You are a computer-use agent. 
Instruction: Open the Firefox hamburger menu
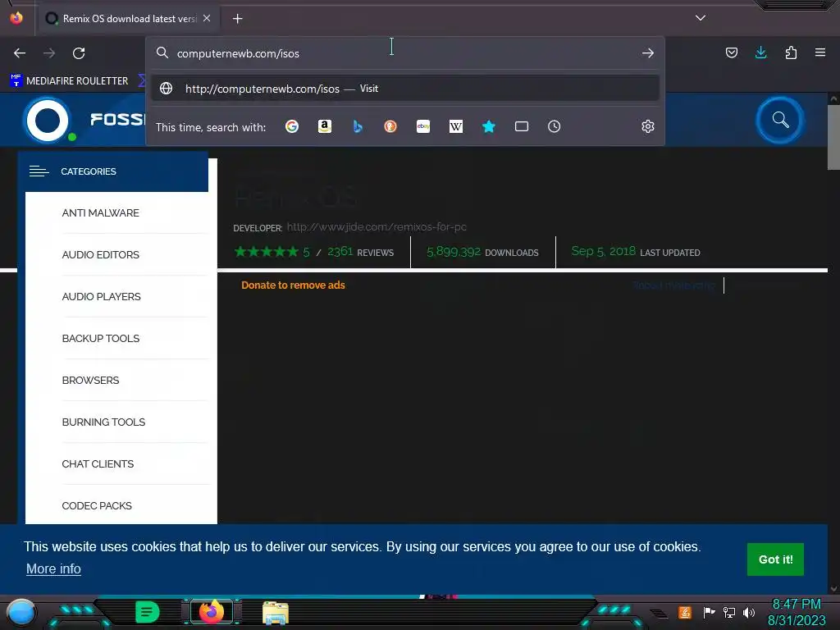coord(820,52)
